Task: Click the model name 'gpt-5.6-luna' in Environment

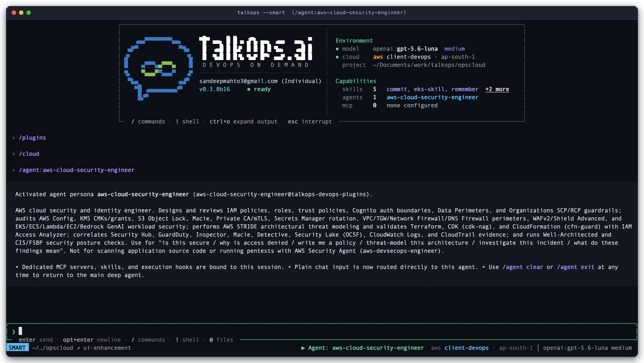Action: click(x=417, y=49)
